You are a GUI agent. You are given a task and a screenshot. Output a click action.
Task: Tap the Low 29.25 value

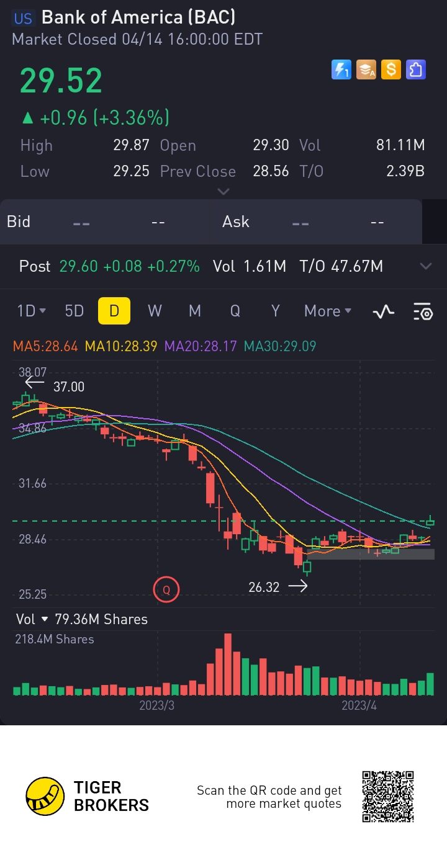click(131, 171)
